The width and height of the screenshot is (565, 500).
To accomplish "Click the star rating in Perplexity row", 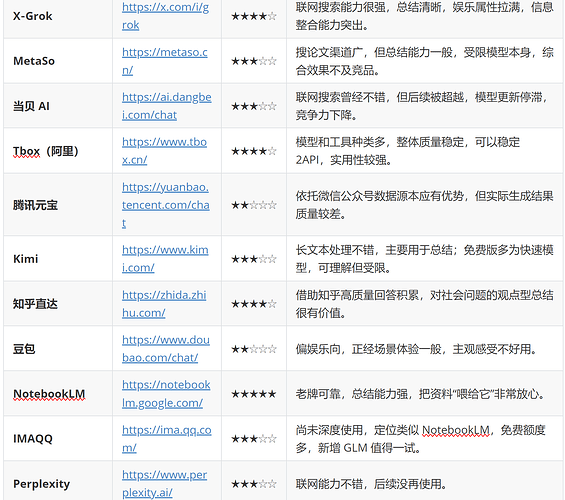I will (254, 484).
